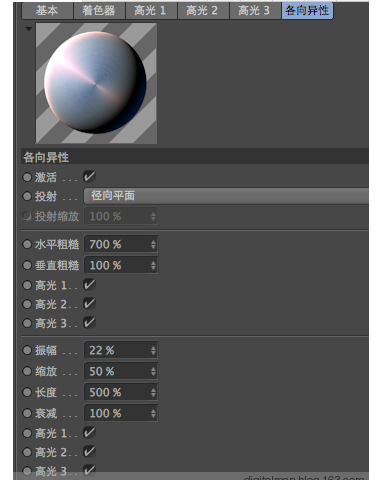
Task: Select the 高光 1 tab
Action: pyautogui.click(x=151, y=10)
